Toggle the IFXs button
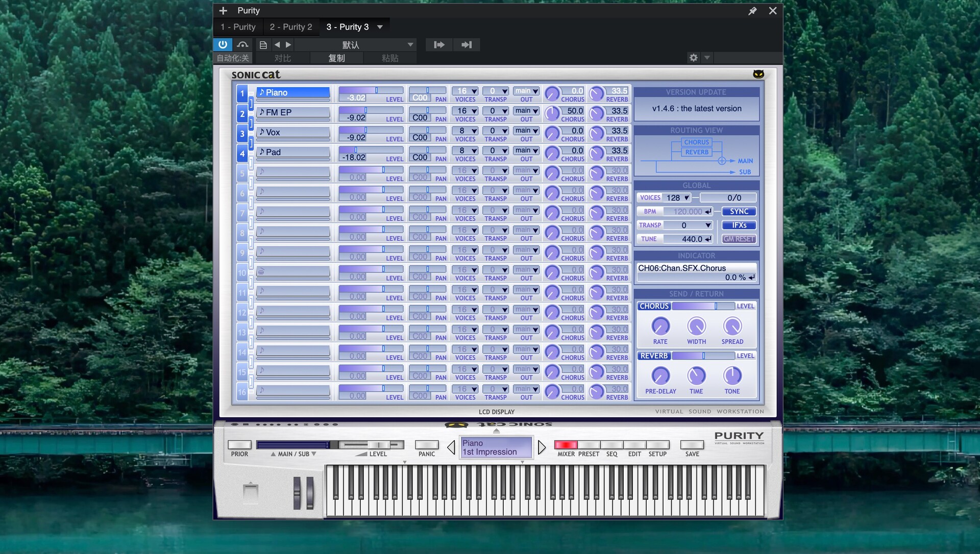Image resolution: width=980 pixels, height=554 pixels. coord(739,225)
